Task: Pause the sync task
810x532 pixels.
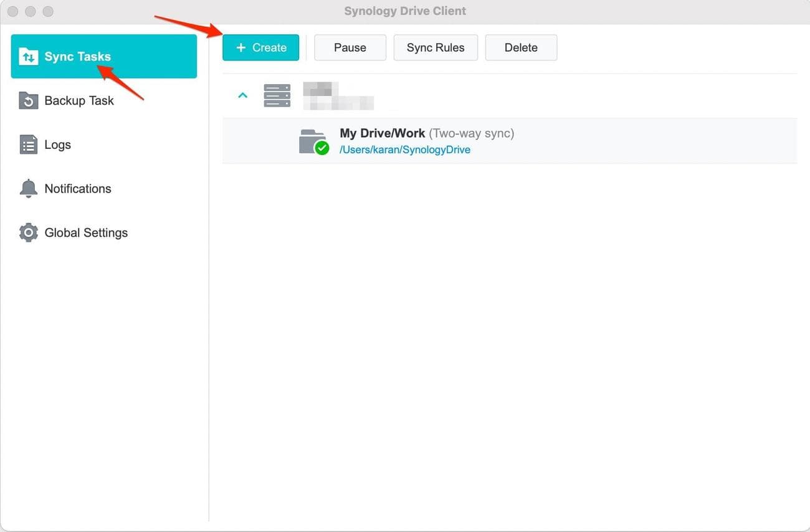Action: (350, 47)
